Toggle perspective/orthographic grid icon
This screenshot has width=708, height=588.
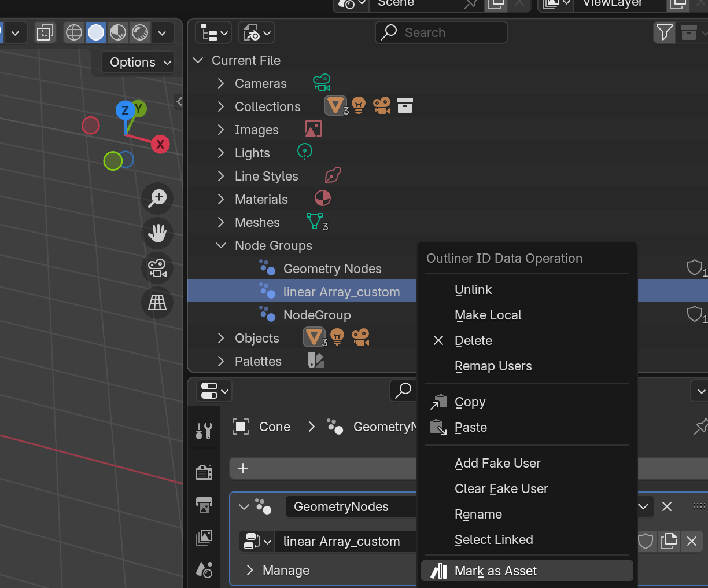(x=157, y=302)
